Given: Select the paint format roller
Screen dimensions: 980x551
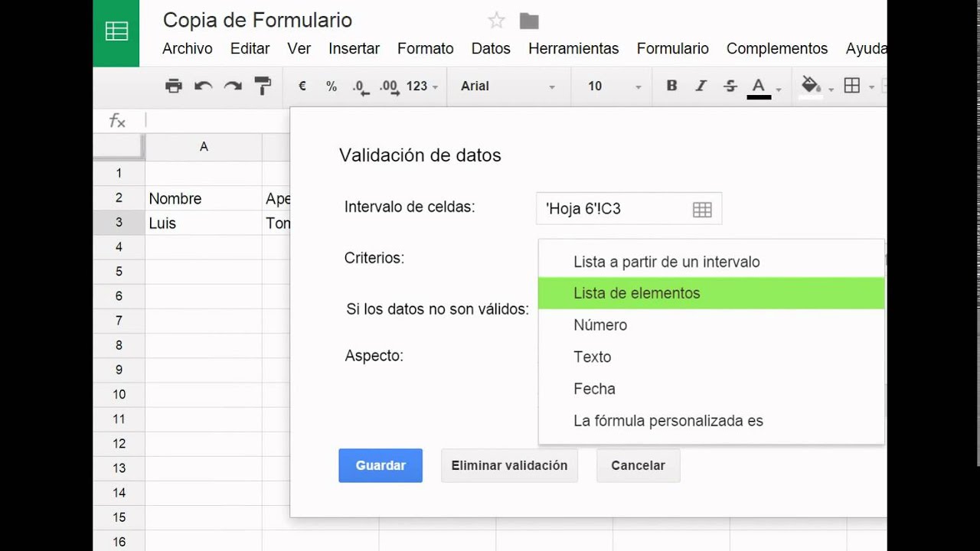Looking at the screenshot, I should 263,86.
